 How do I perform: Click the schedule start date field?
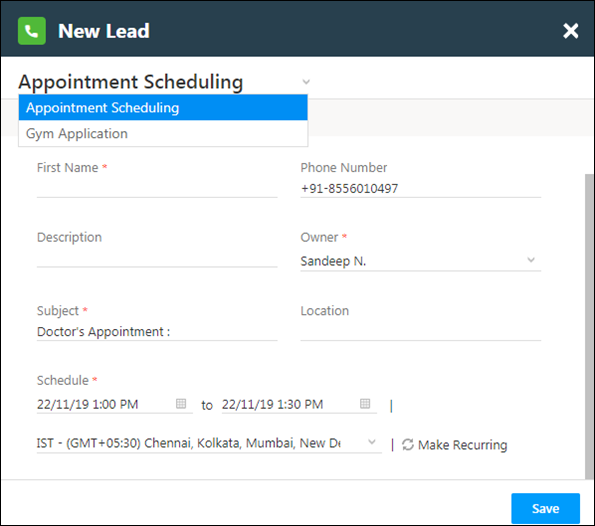tap(115, 404)
